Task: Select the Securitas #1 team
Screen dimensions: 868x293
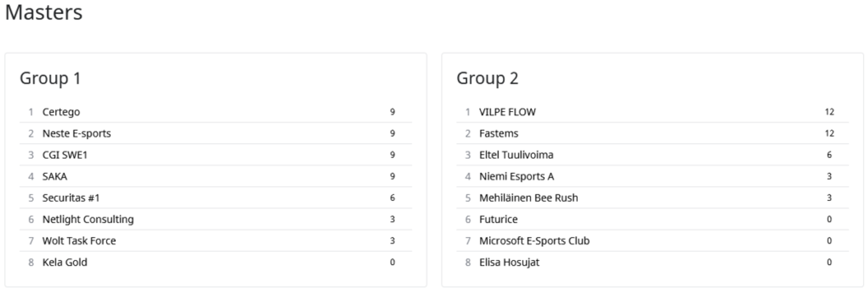Action: tap(71, 198)
